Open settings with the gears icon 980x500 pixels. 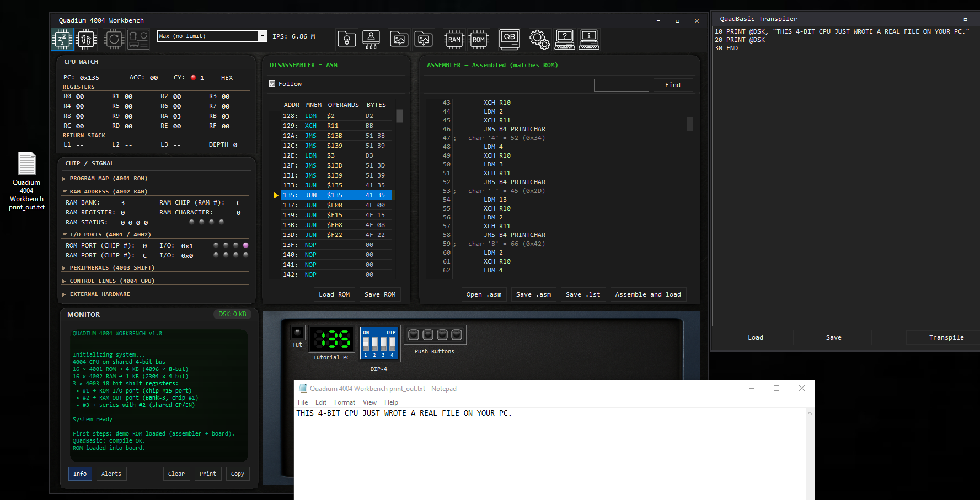pyautogui.click(x=539, y=40)
